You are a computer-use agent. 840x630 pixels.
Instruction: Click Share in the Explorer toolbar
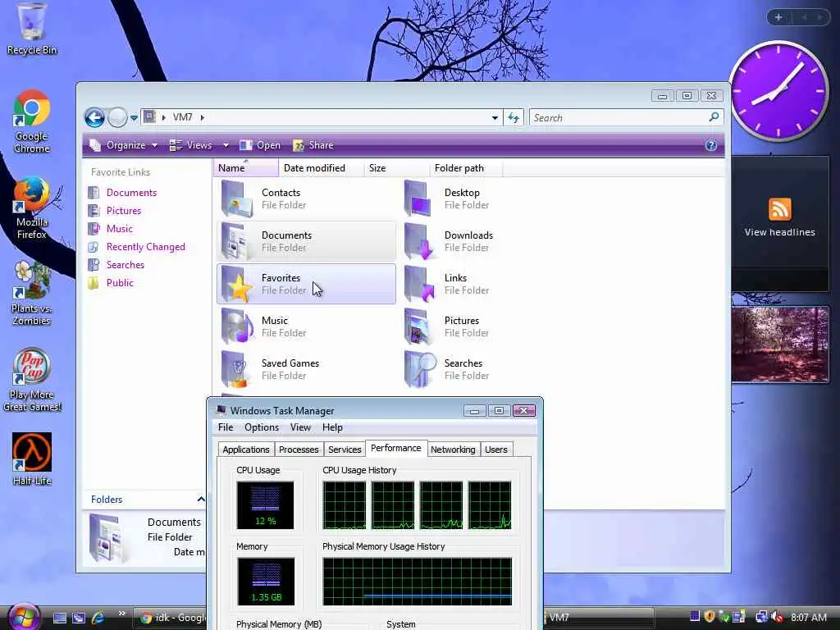coord(313,145)
